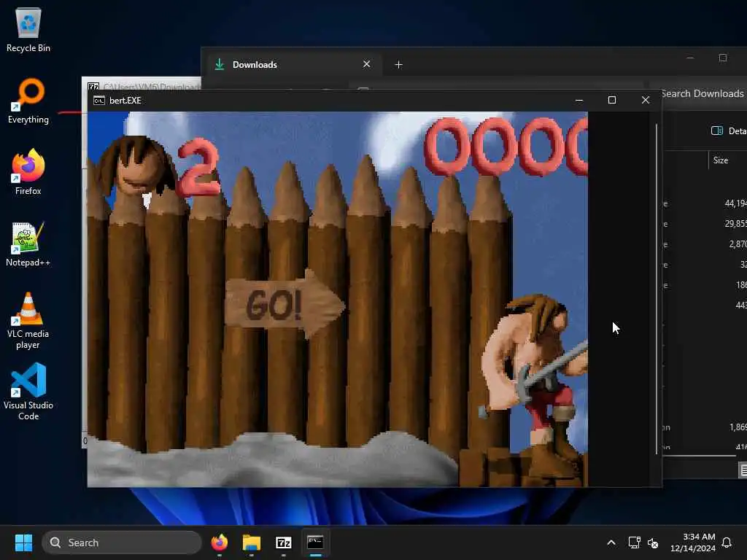The image size is (747, 560).
Task: Click the 7-Zip window title bar icon
Action: click(93, 87)
